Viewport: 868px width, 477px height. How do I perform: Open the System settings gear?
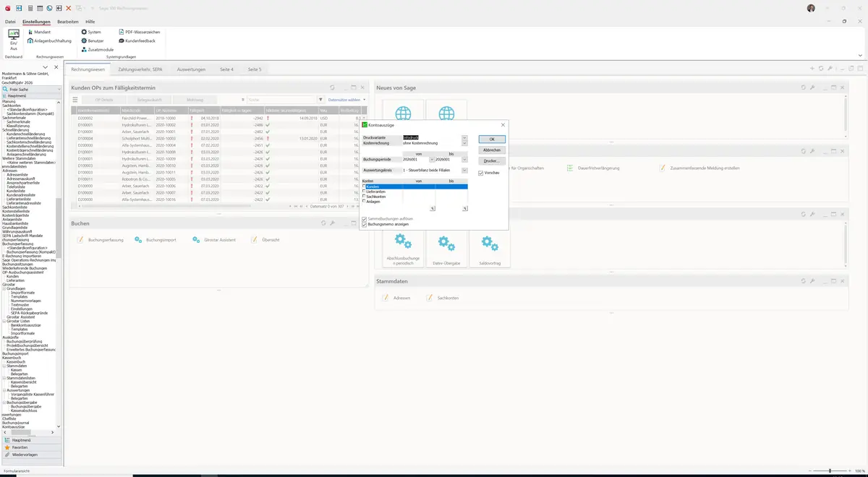point(91,32)
